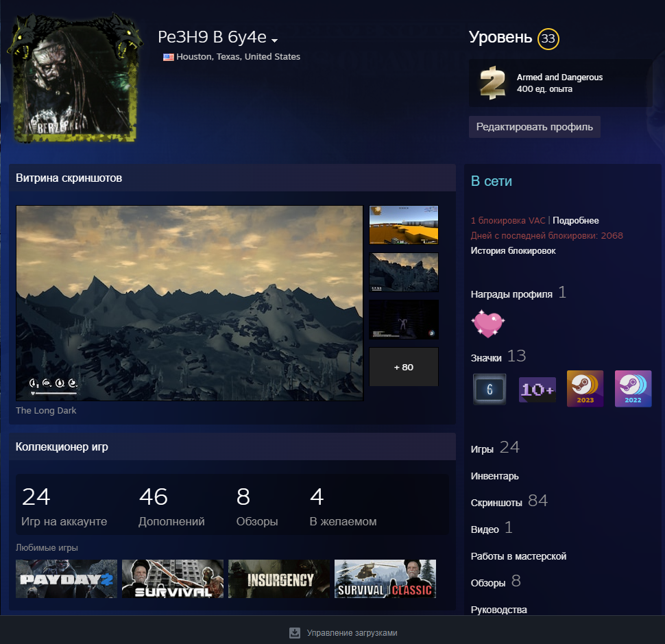Open the Survival Classic game banner
Image resolution: width=665 pixels, height=644 pixels.
(x=385, y=579)
